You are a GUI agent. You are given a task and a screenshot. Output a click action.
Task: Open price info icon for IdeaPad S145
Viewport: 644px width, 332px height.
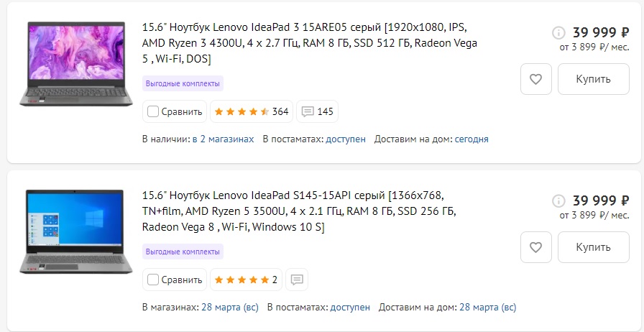click(x=558, y=200)
